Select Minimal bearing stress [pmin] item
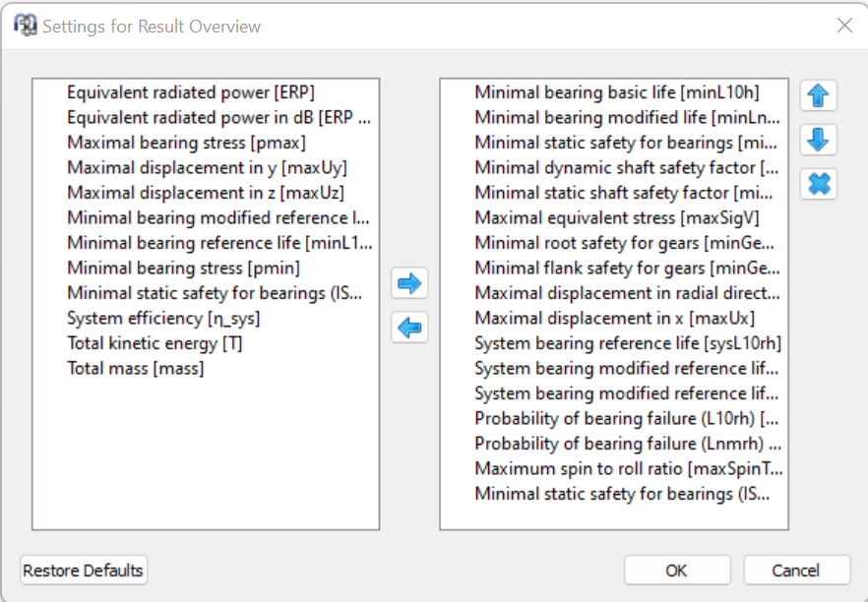Screen dimensions: 868x602 pyautogui.click(x=183, y=268)
